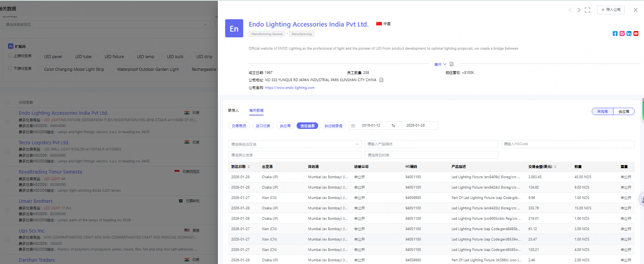The height and width of the screenshot is (264, 644).
Task: Open the 请选择供应区域 dropdown
Action: point(295,144)
